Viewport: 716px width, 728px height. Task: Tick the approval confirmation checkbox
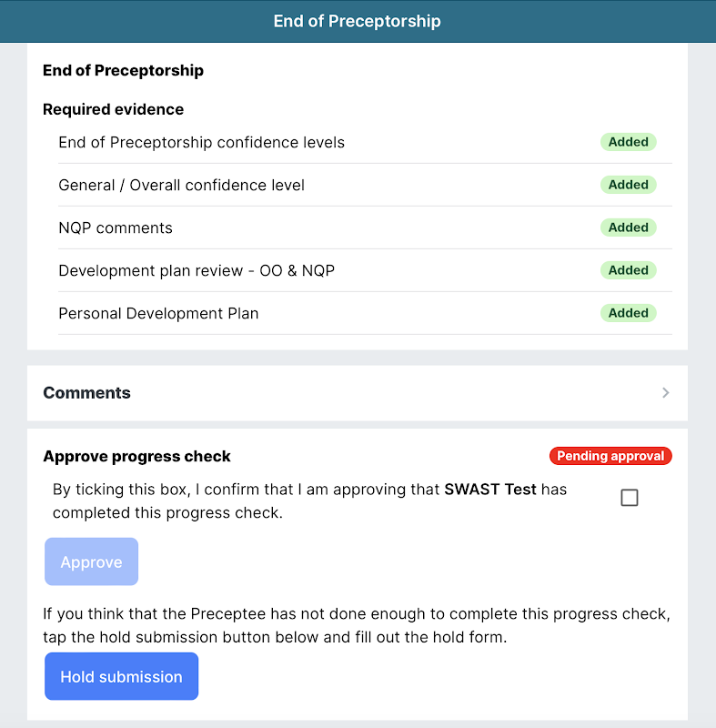tap(629, 498)
